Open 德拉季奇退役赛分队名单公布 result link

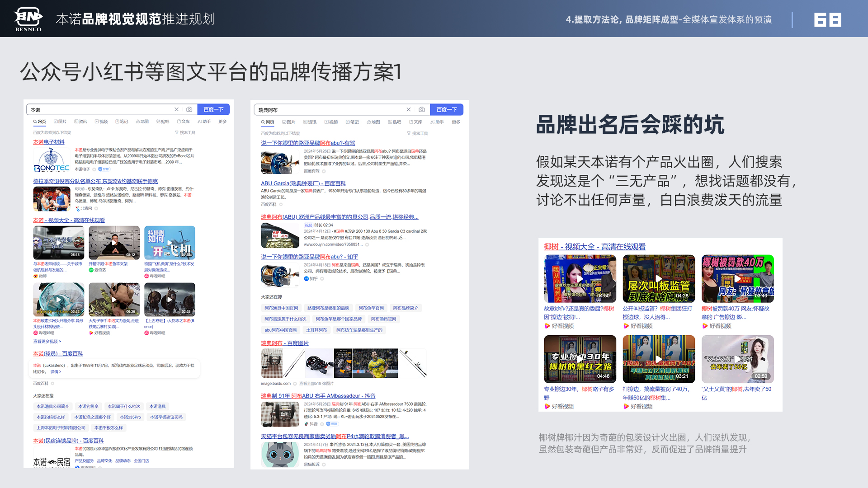click(x=95, y=181)
